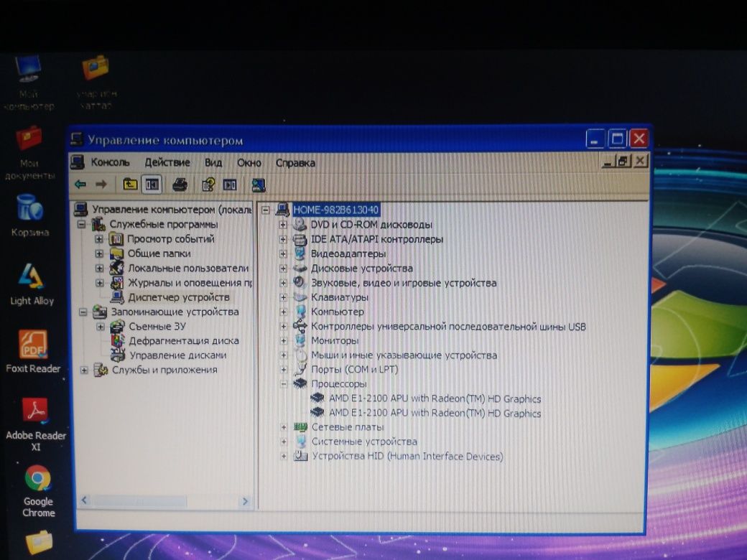Launch Foxit Reader desktop shortcut
The width and height of the screenshot is (747, 560).
pos(33,351)
